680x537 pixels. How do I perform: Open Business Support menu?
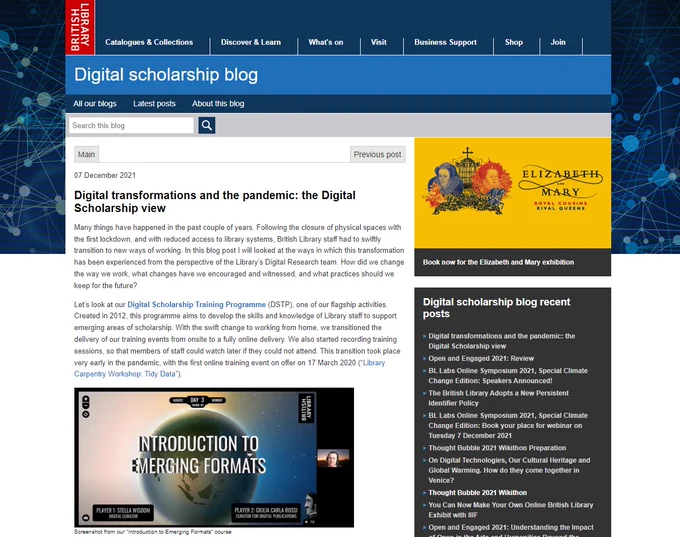click(x=445, y=43)
